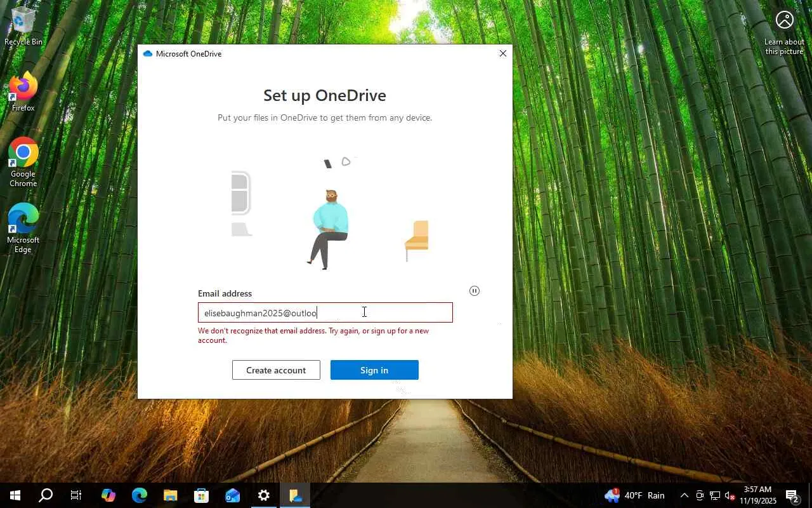Viewport: 812px width, 508px height.
Task: Open Microsoft Store from the taskbar
Action: point(201,495)
